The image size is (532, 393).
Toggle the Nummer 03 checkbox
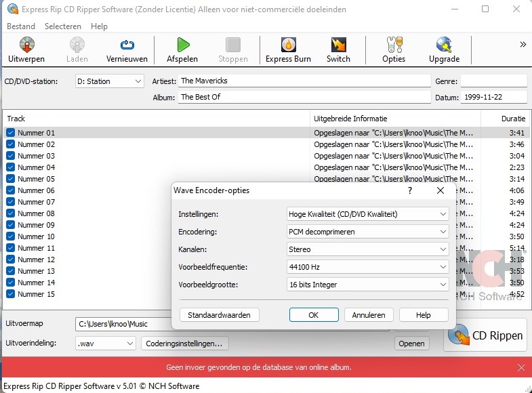coord(11,156)
